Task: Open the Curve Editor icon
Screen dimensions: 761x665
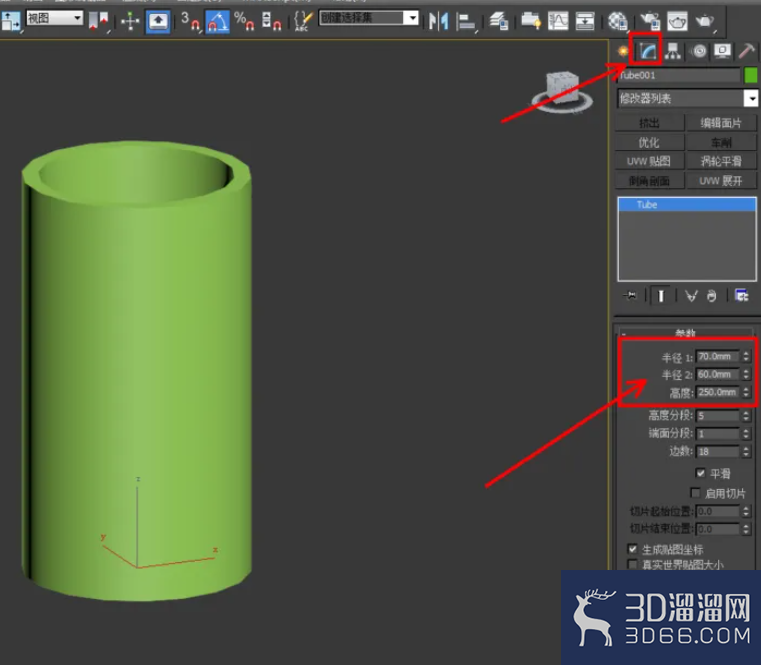Action: click(x=558, y=21)
